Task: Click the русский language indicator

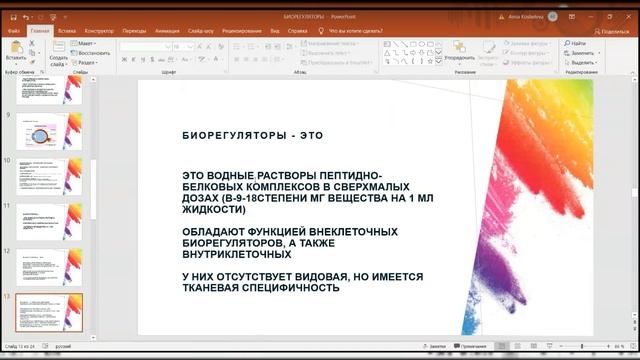Action: [63, 347]
